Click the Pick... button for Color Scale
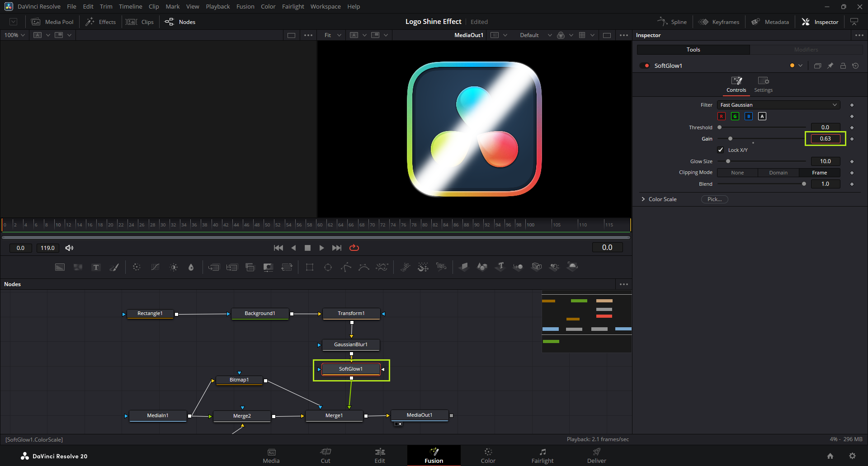868x466 pixels. pos(714,199)
